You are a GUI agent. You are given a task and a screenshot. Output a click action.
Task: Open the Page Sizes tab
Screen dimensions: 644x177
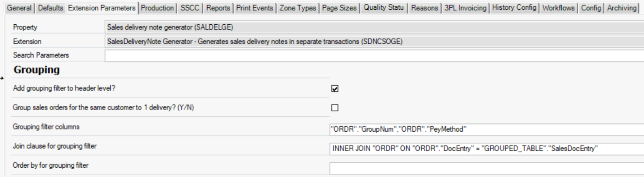click(x=339, y=8)
